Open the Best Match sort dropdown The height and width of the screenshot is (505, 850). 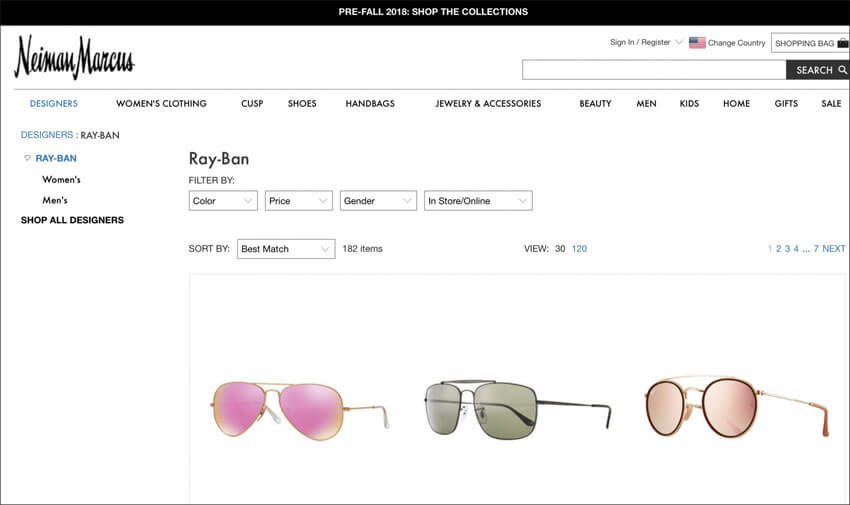pos(286,249)
